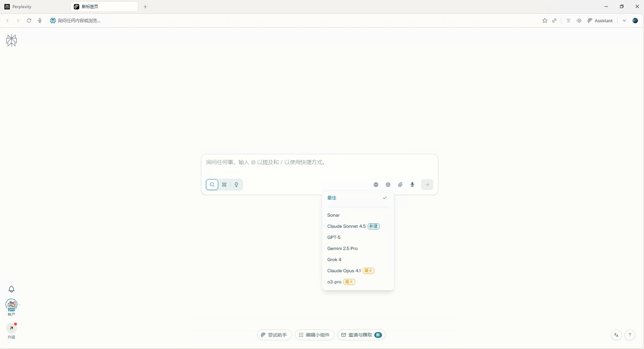Click the globe sources icon

click(376, 185)
